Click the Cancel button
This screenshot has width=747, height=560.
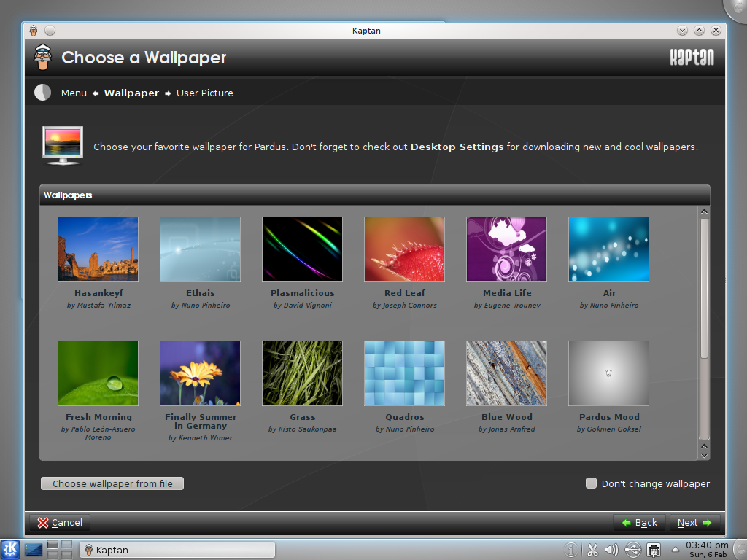(x=60, y=522)
